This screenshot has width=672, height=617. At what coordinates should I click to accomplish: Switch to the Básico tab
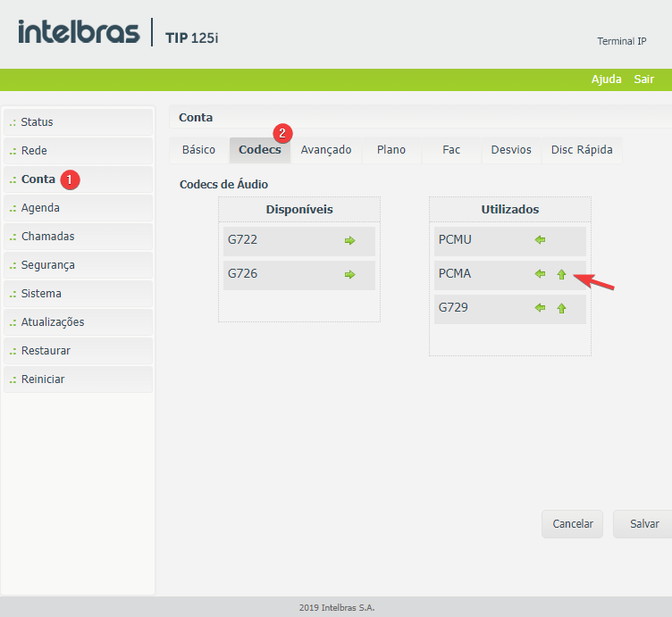[198, 150]
